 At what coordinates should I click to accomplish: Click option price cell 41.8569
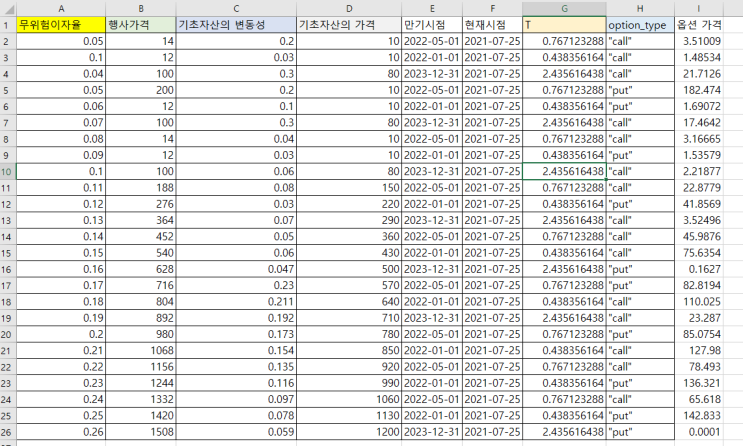(698, 204)
